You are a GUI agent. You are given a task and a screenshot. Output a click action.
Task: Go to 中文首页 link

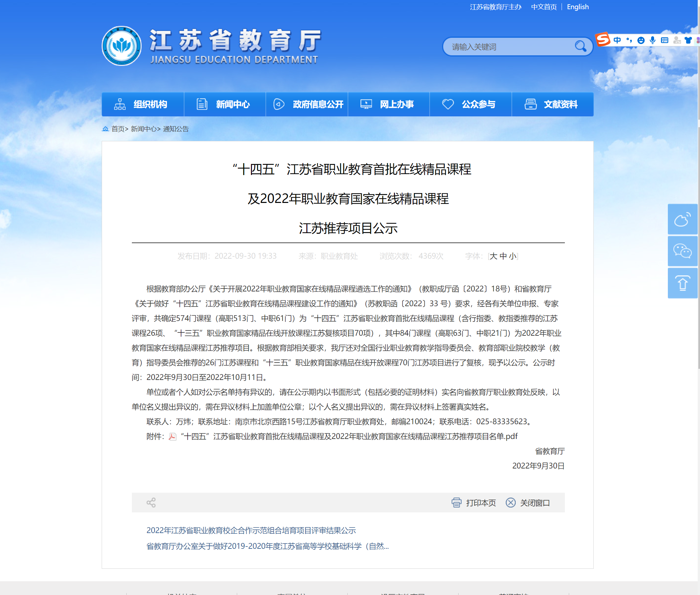(x=544, y=7)
